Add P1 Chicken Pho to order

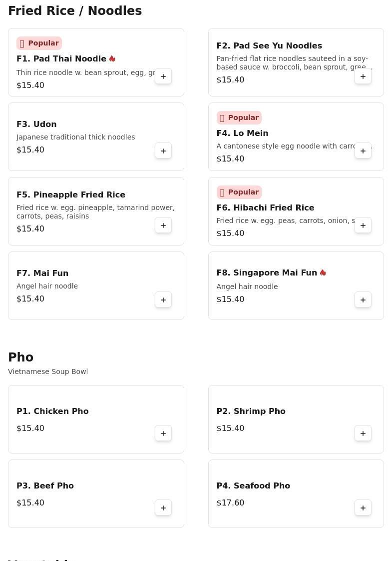coord(163,433)
